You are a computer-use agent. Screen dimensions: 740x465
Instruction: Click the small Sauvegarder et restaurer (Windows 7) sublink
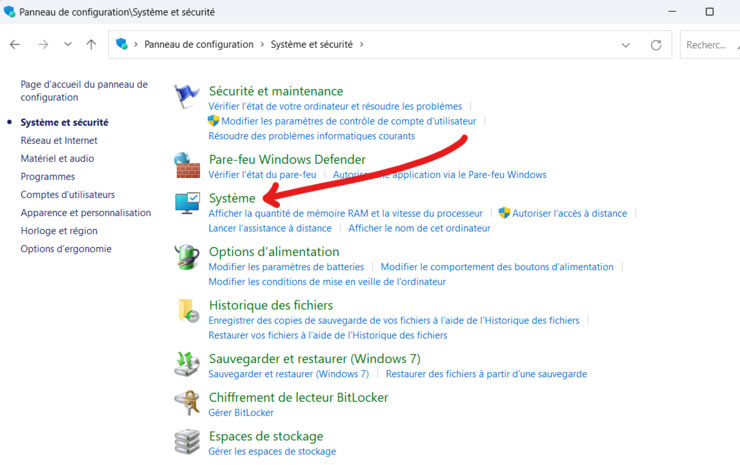(x=289, y=374)
